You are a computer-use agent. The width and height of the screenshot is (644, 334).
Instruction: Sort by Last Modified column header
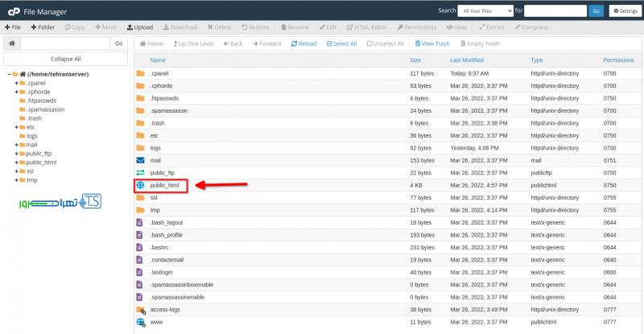[467, 60]
